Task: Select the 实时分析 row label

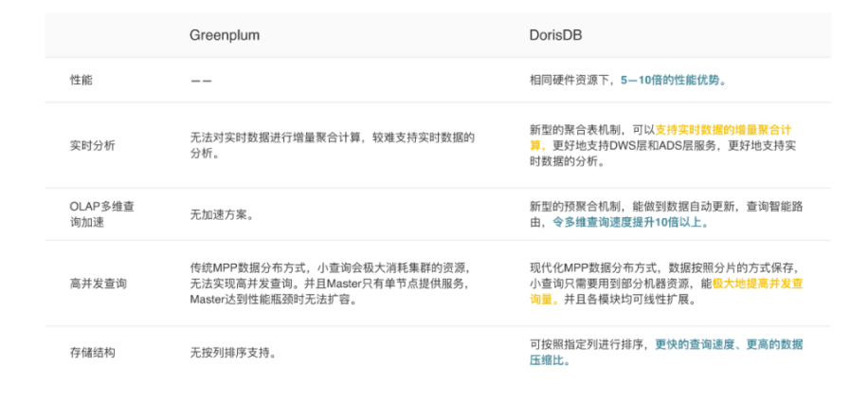Action: [x=88, y=146]
